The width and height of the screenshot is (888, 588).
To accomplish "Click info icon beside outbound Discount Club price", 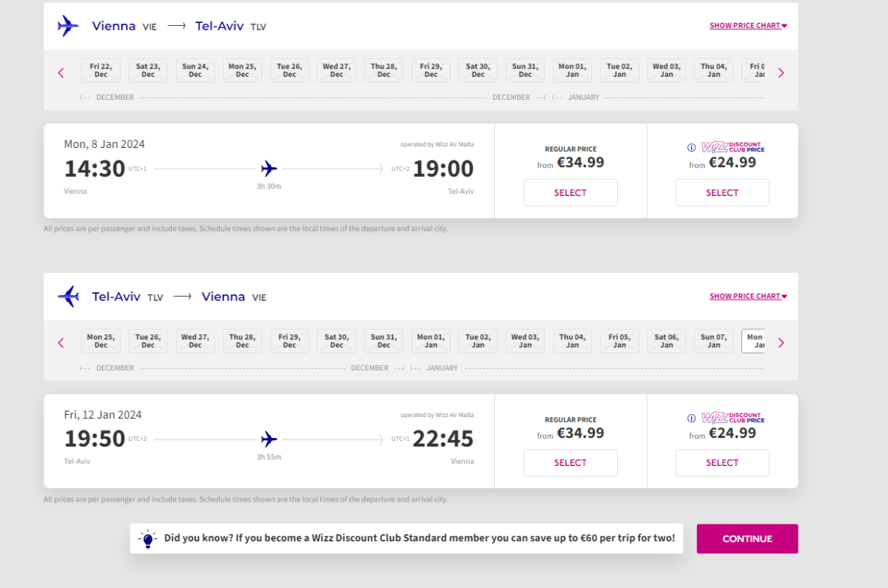I will coord(692,148).
